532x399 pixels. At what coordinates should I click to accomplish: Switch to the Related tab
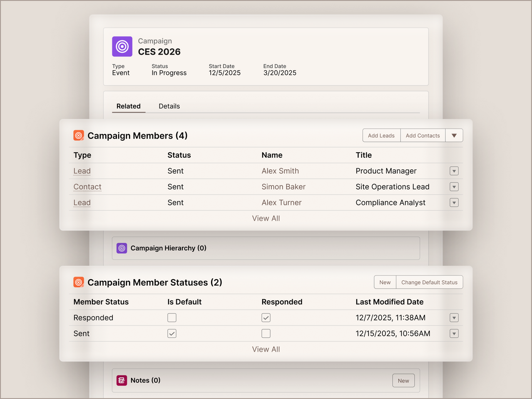(129, 106)
